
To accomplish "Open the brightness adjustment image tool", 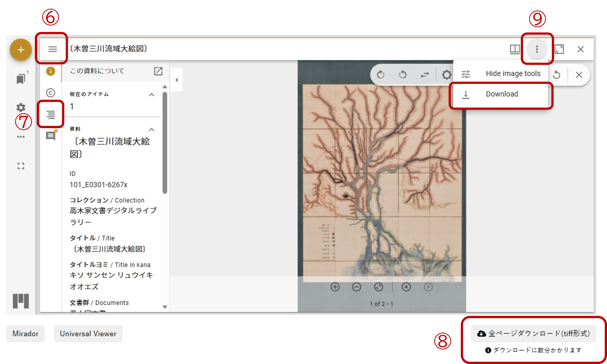I will click(446, 75).
